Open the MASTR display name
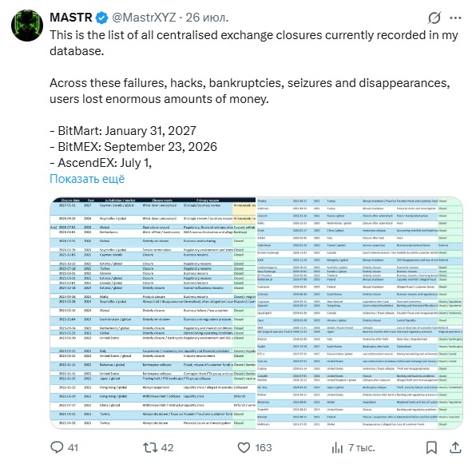This screenshot has height=464, width=476. click(71, 18)
